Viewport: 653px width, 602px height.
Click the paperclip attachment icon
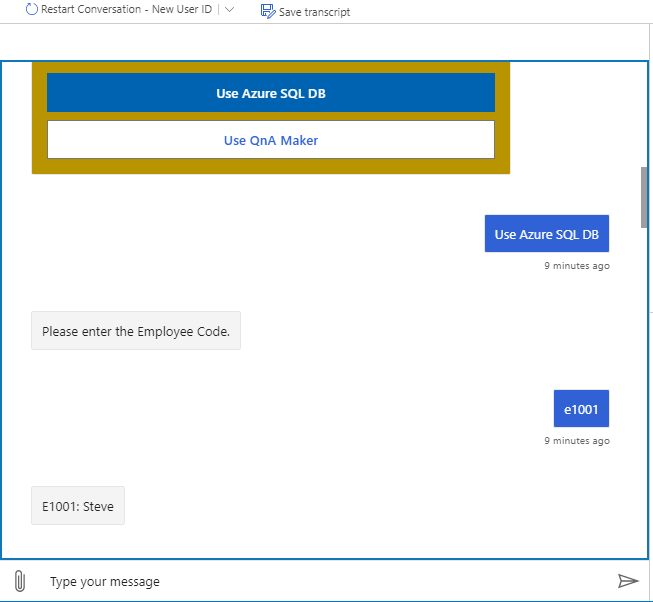tap(20, 581)
